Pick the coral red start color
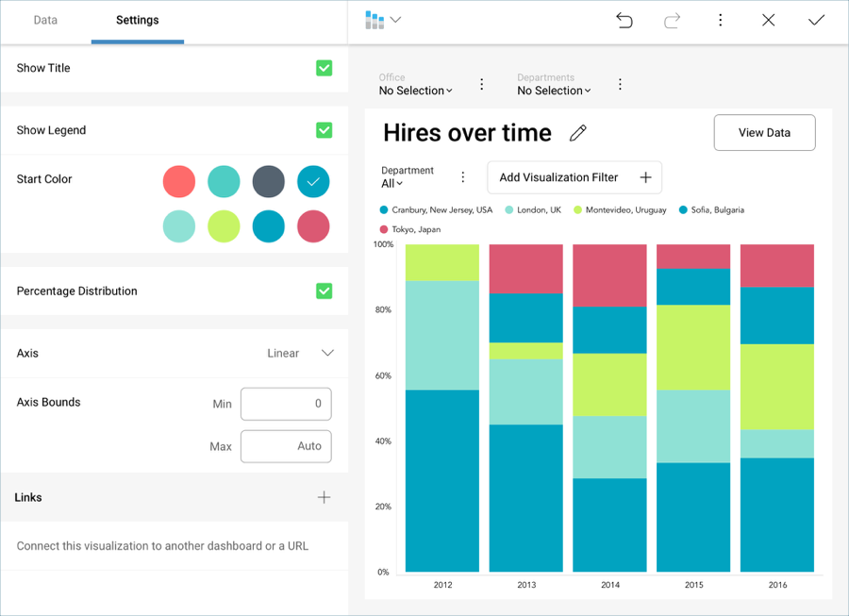 tap(179, 181)
